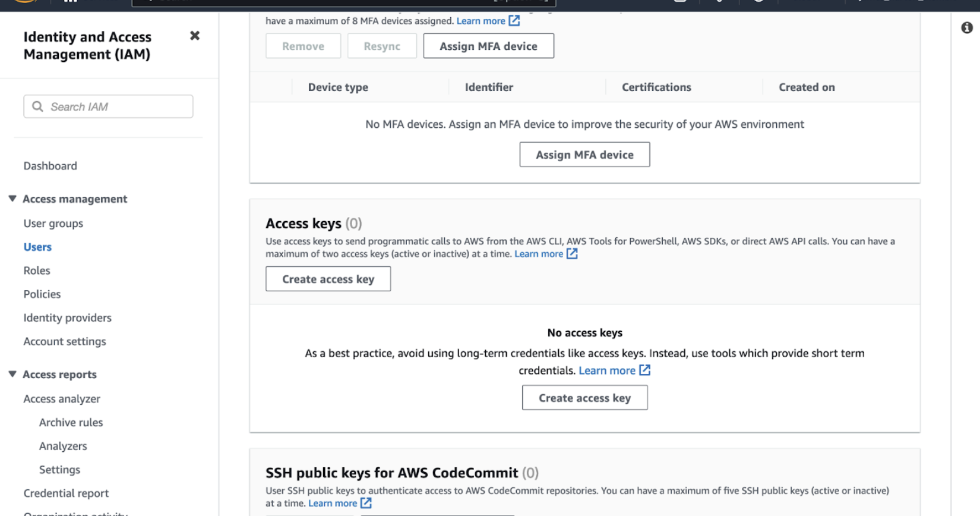This screenshot has width=980, height=516.
Task: Open Dashboard from the sidebar
Action: coord(50,166)
